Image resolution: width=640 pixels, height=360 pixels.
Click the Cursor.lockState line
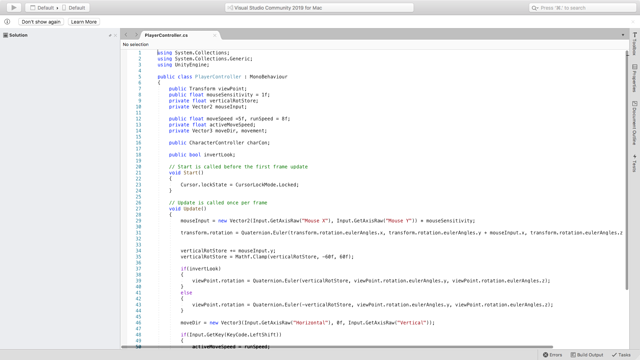240,184
